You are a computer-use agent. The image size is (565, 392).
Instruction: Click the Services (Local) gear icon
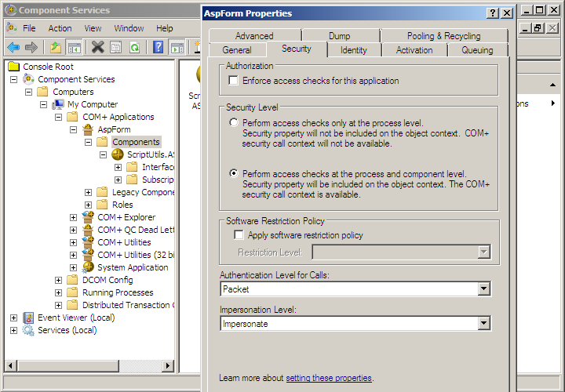[x=28, y=330]
